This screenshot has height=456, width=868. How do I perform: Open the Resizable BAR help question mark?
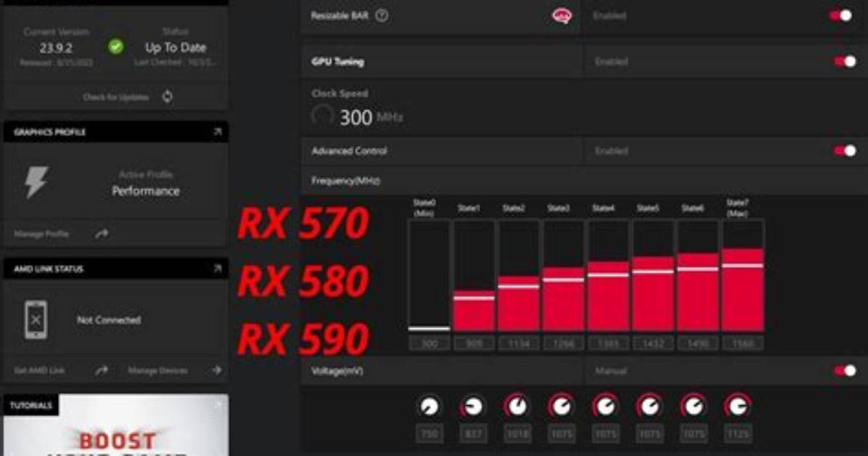click(382, 15)
